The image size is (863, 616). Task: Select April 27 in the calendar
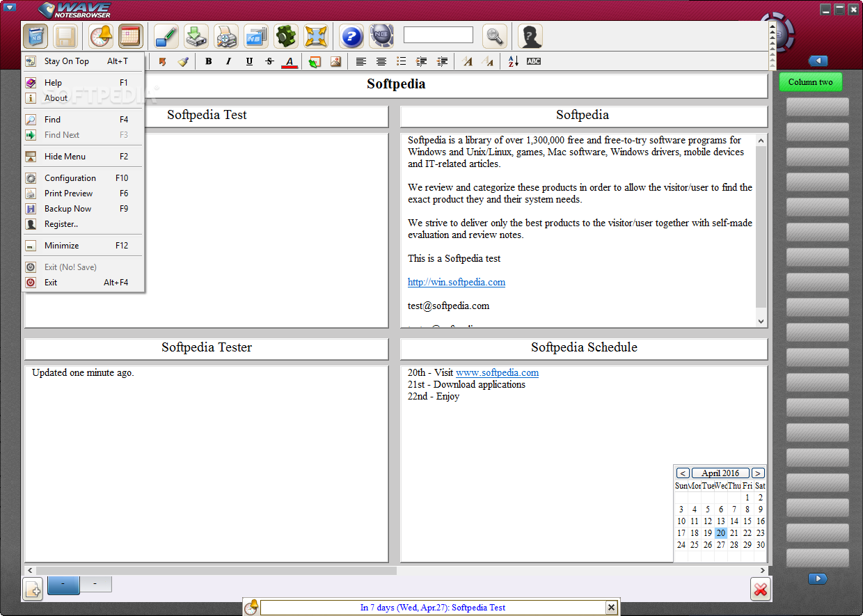[720, 545]
